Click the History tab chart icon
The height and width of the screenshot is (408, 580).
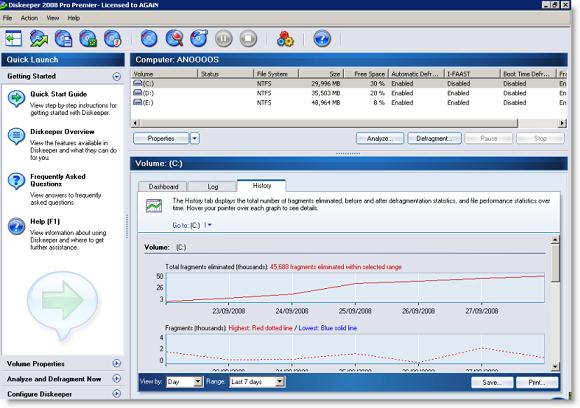(x=154, y=206)
